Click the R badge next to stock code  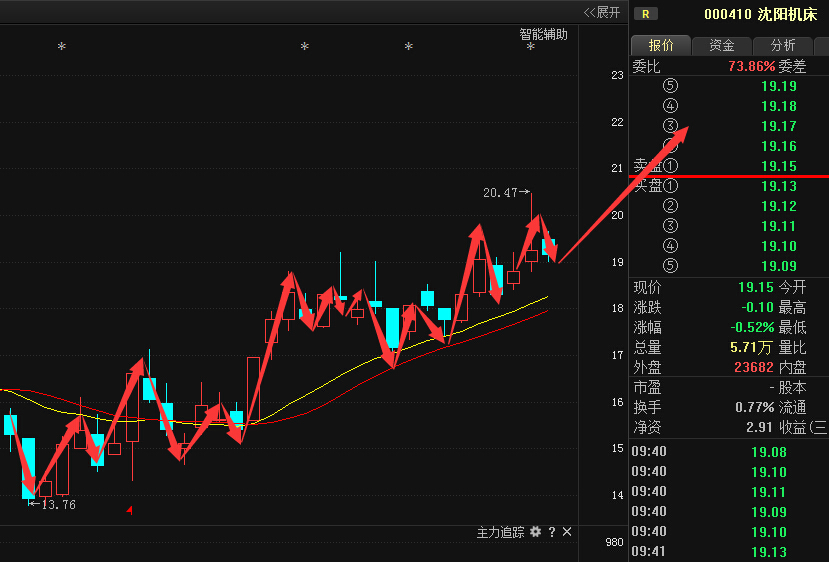click(x=646, y=14)
